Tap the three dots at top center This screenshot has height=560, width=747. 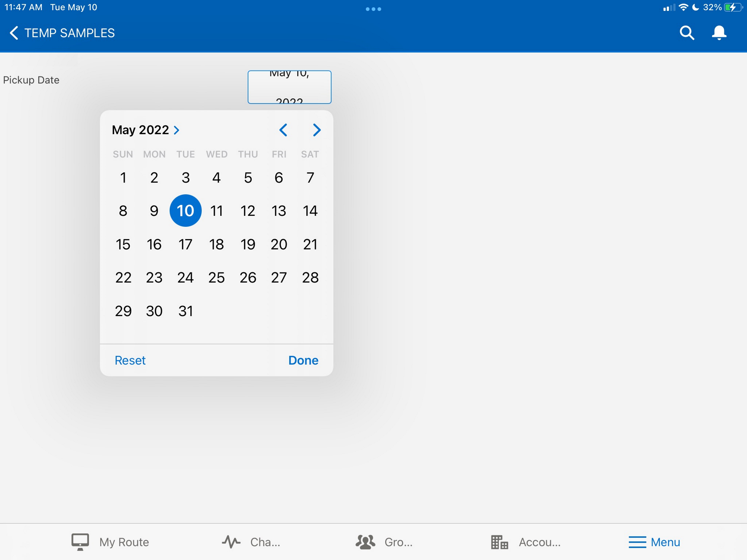click(x=373, y=9)
